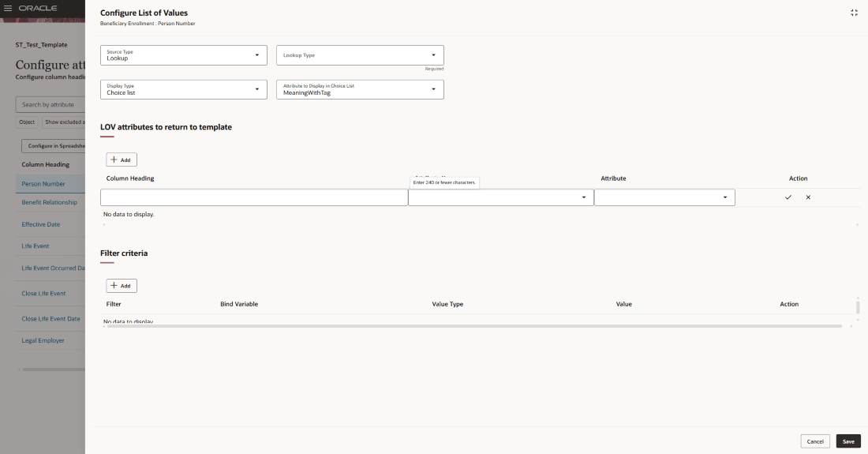Confirm the new LOV attribute row with checkmark

click(x=788, y=197)
